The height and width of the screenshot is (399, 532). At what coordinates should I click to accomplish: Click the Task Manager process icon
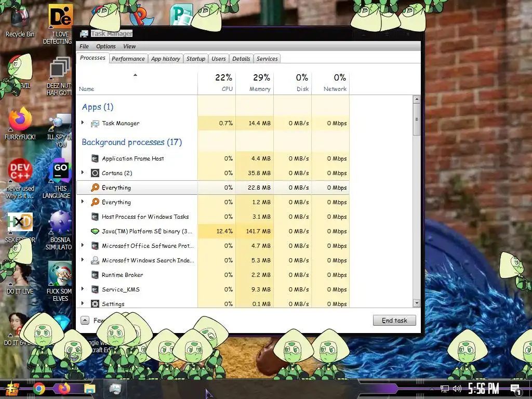tap(95, 124)
